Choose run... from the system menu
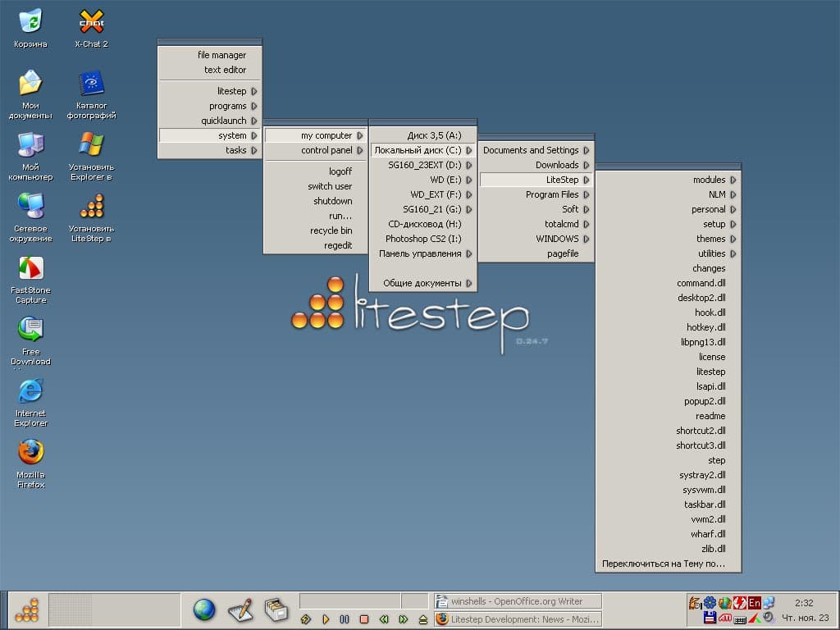Image resolution: width=840 pixels, height=630 pixels. click(x=316, y=216)
